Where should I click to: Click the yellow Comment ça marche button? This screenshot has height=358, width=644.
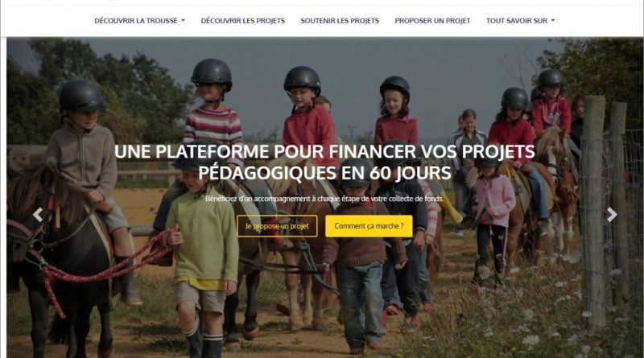[369, 226]
